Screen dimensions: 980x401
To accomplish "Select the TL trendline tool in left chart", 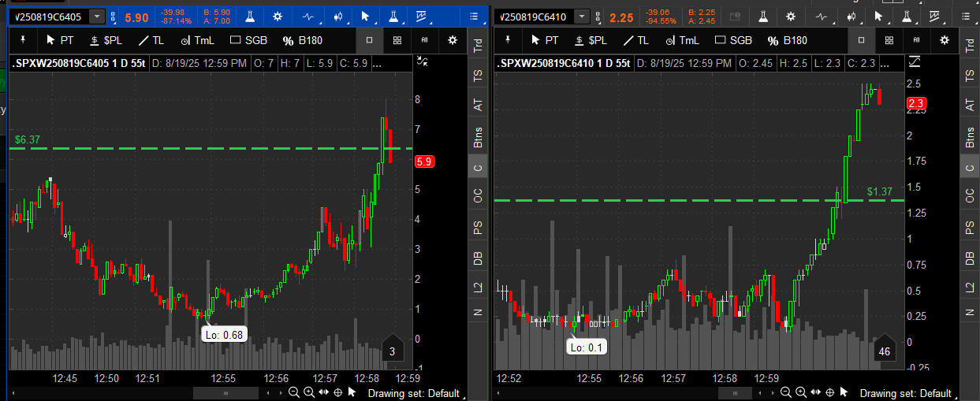I will pos(151,40).
